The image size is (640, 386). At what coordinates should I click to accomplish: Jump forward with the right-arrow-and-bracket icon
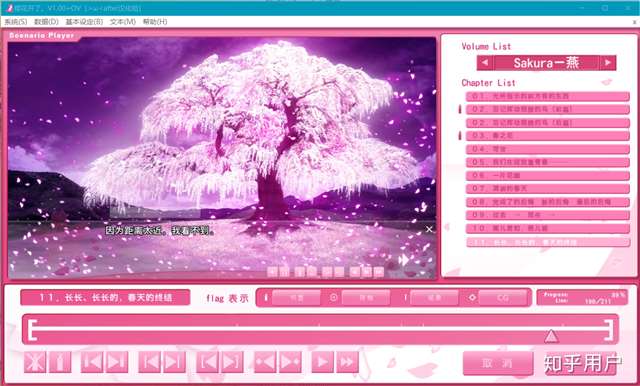click(x=232, y=362)
